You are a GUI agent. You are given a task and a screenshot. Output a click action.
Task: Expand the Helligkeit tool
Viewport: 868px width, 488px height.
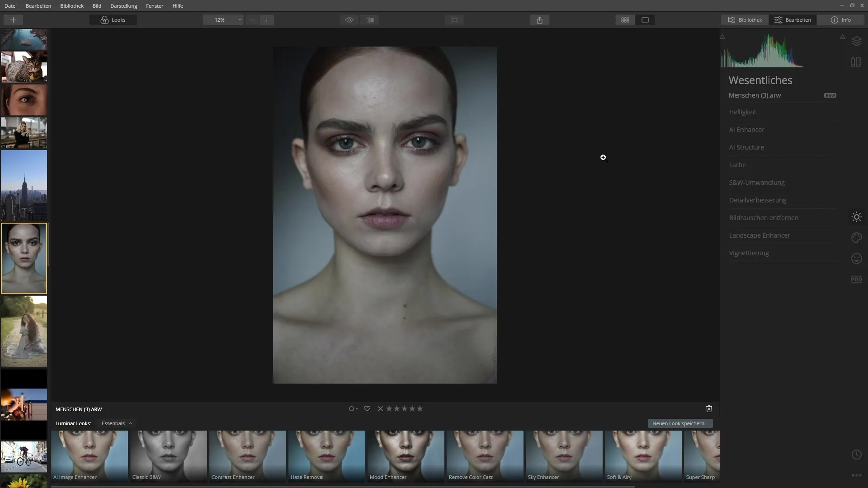(782, 112)
